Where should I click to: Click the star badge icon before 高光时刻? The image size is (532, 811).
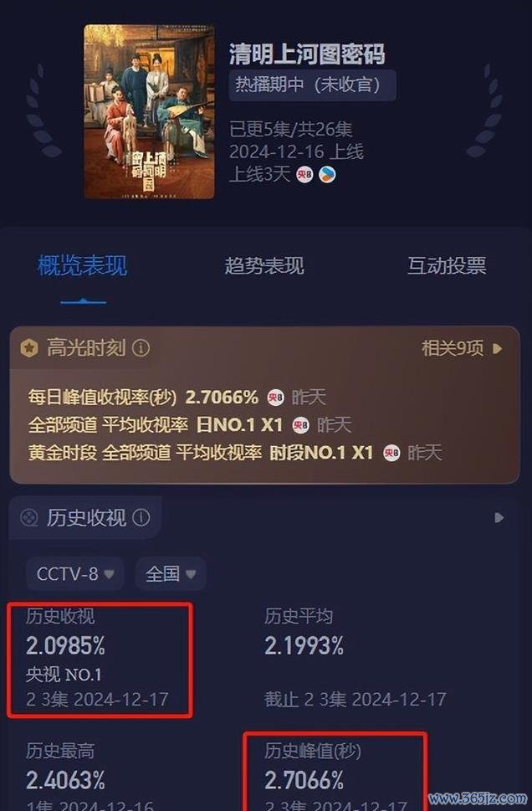(x=29, y=348)
